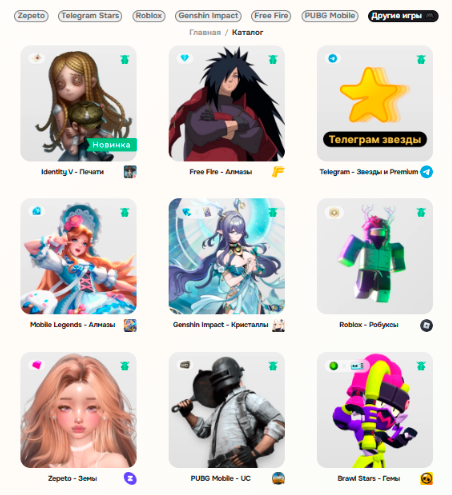Click the green gift icon on Identity V card
Image resolution: width=452 pixels, height=495 pixels.
(x=125, y=59)
